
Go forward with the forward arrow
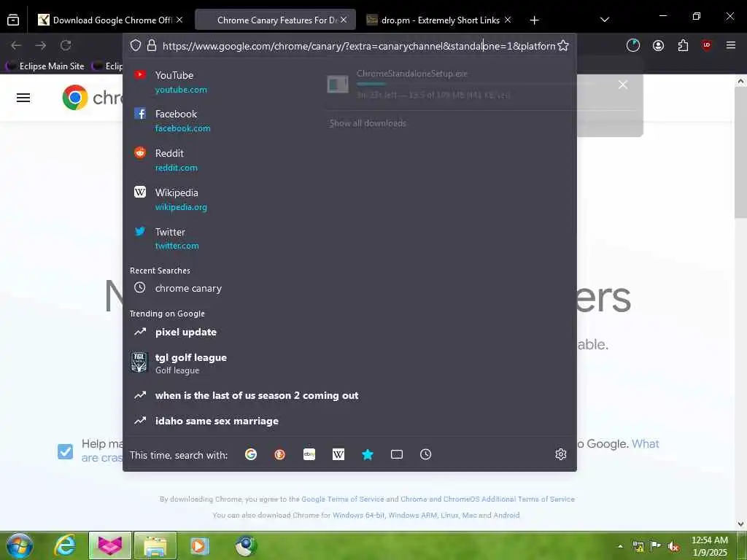tap(41, 46)
